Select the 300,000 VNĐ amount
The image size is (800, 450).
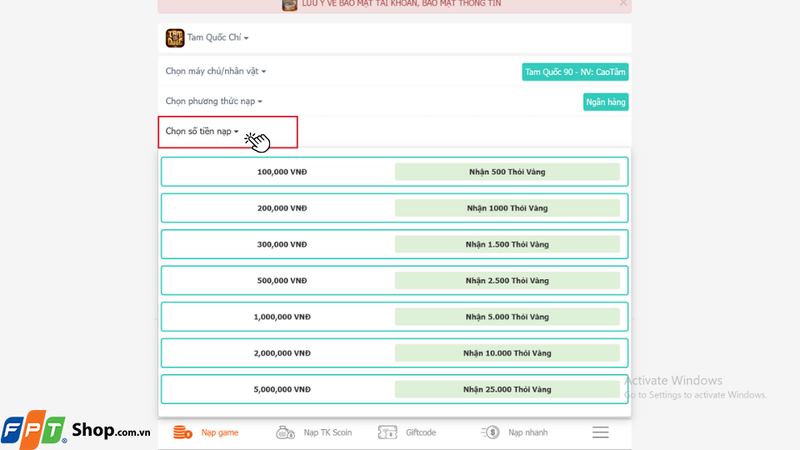282,244
